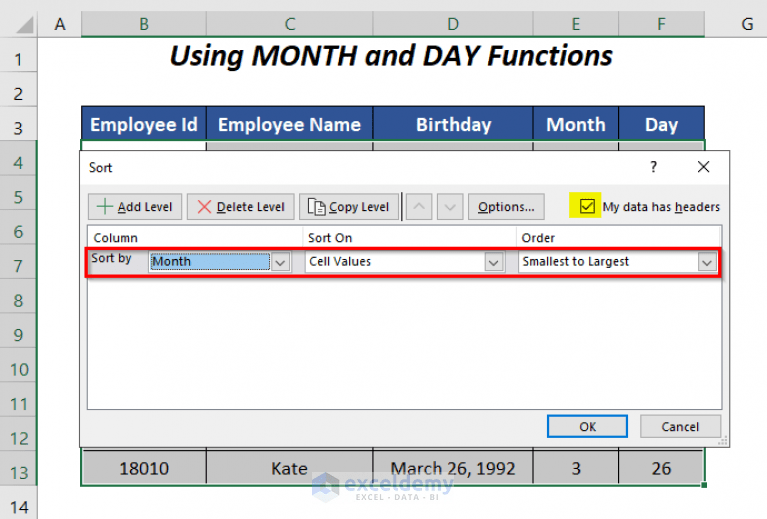Click the Employee Name header cell

290,124
